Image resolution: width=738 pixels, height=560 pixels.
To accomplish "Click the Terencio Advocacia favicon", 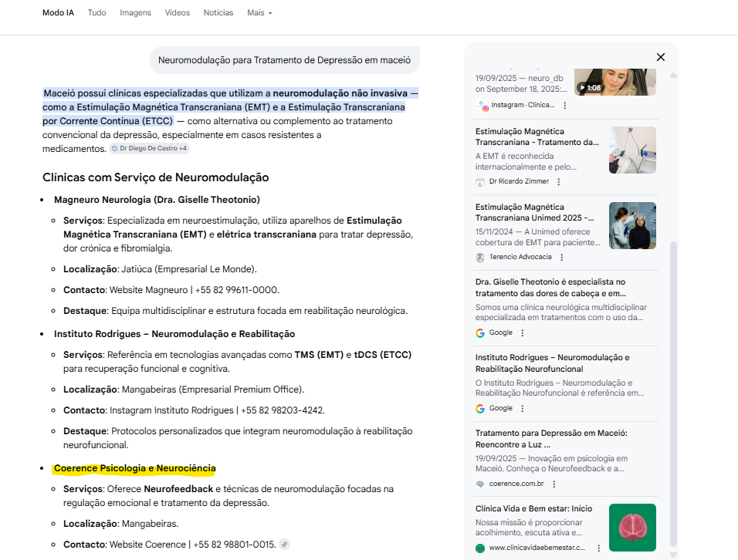I will pos(480,257).
